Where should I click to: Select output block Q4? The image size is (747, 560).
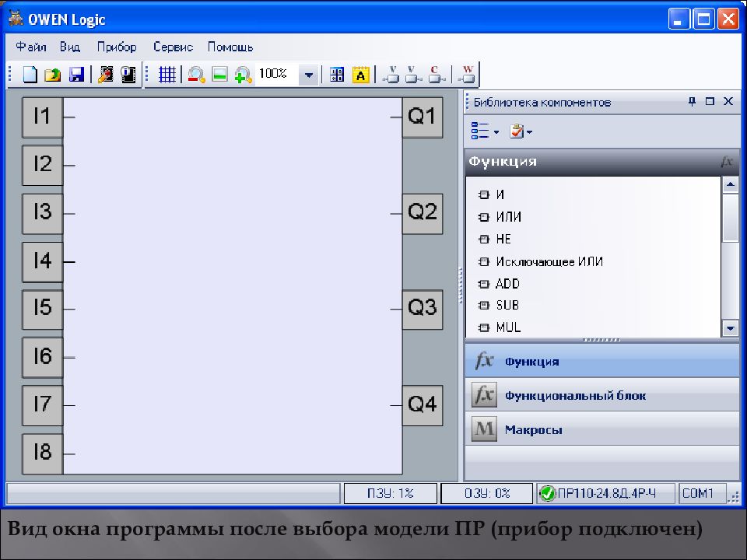(x=422, y=405)
